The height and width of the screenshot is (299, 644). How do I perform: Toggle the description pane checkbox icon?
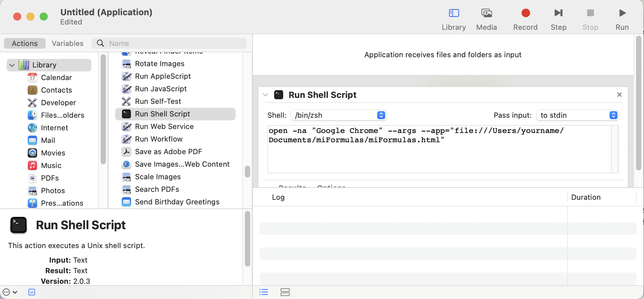(x=32, y=292)
